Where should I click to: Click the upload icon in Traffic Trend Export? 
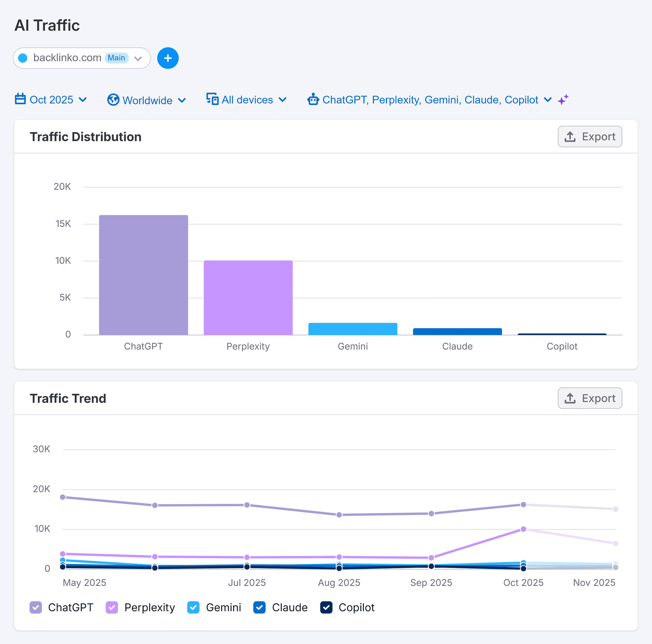coord(571,398)
